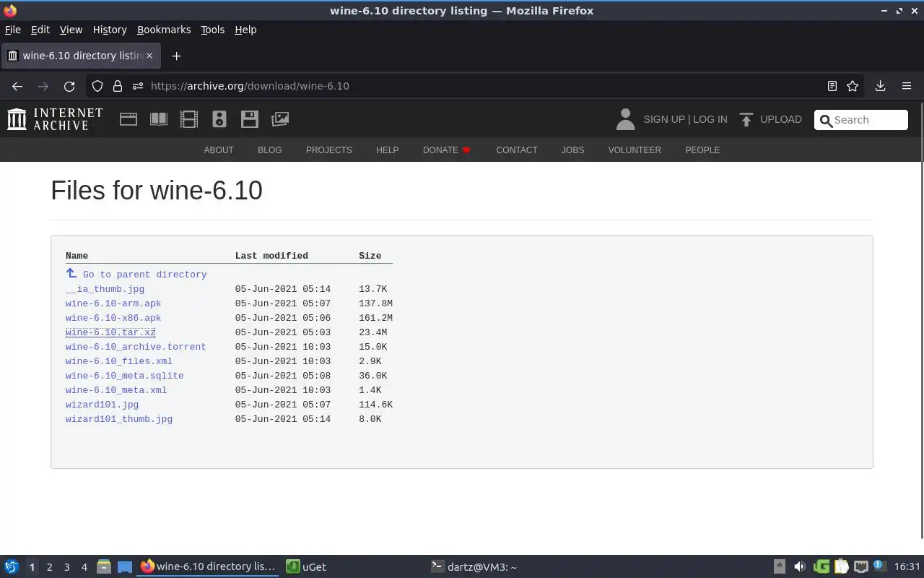924x578 pixels.
Task: Download wine-6.10_archive.torrent file
Action: (136, 347)
